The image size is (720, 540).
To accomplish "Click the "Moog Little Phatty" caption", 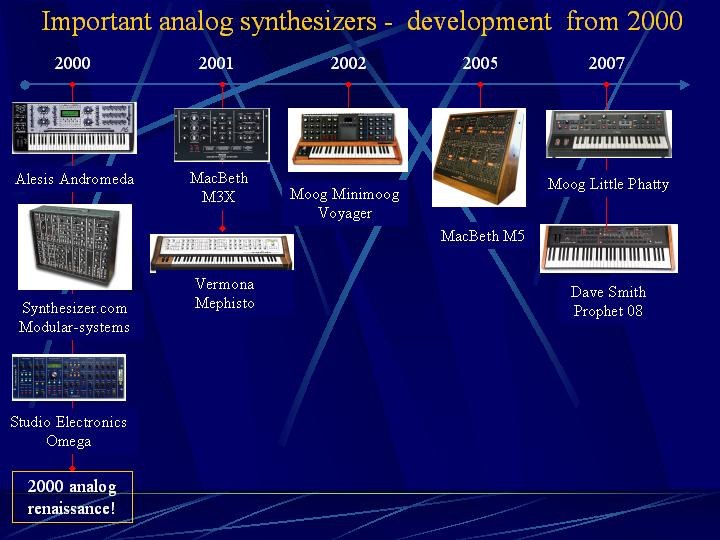I will (x=608, y=184).
